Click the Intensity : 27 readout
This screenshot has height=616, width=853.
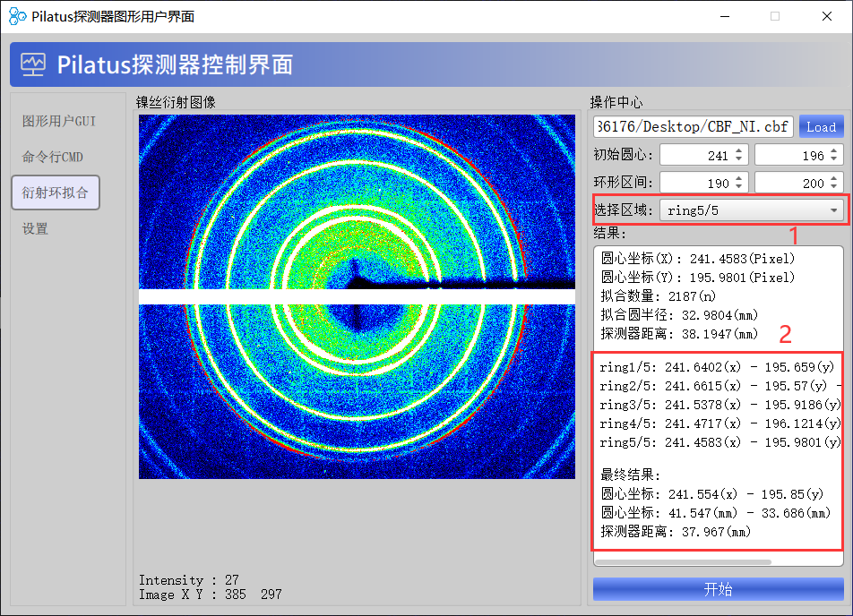(189, 580)
